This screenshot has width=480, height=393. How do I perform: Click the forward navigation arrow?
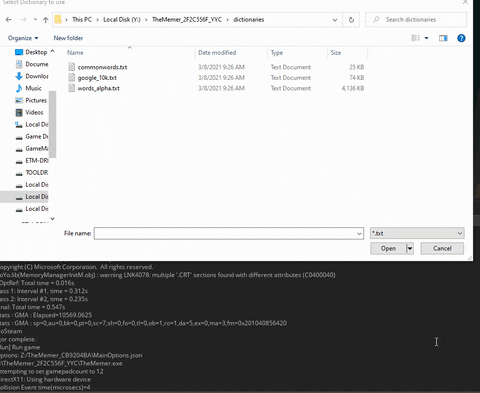pos(23,20)
